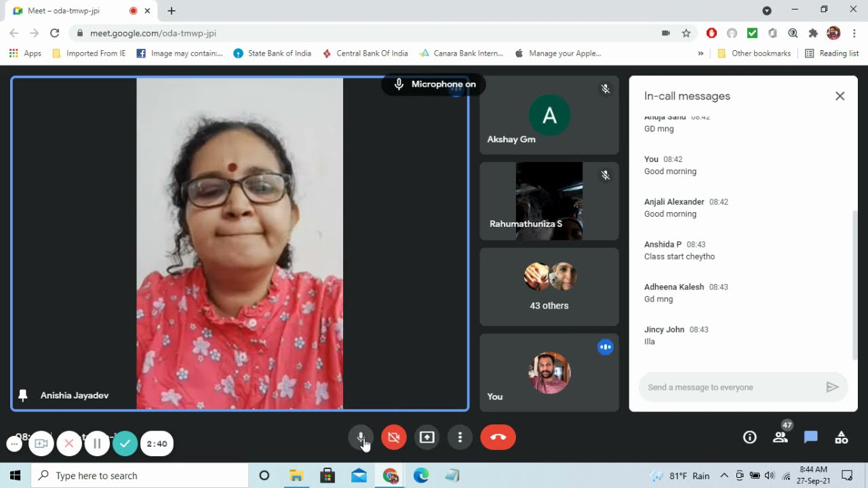The image size is (868, 488).
Task: Toggle the chat messages panel icon
Action: pos(811,437)
